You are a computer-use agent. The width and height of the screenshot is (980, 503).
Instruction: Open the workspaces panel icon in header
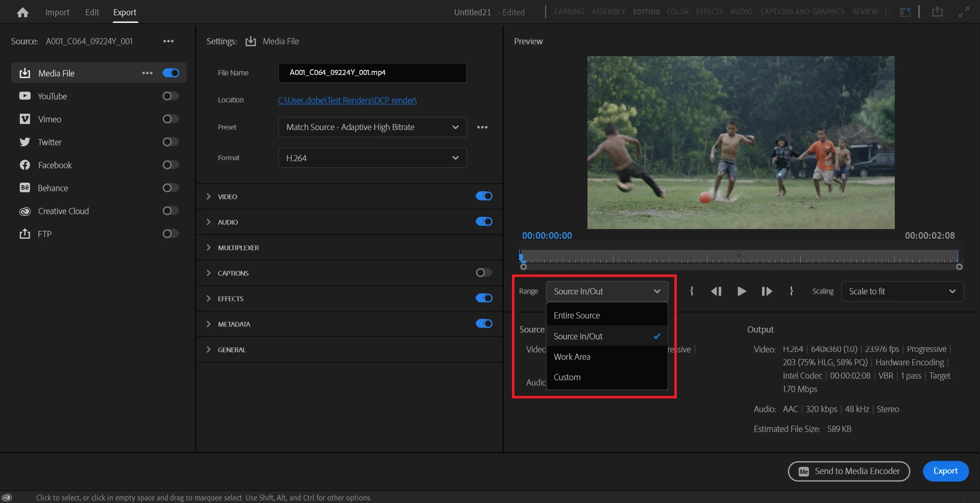tap(905, 12)
